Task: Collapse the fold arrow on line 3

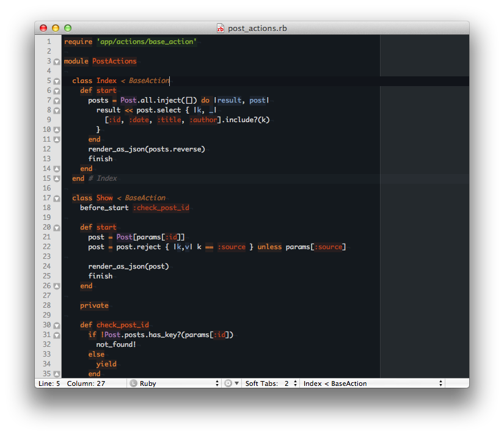Action: coord(57,62)
